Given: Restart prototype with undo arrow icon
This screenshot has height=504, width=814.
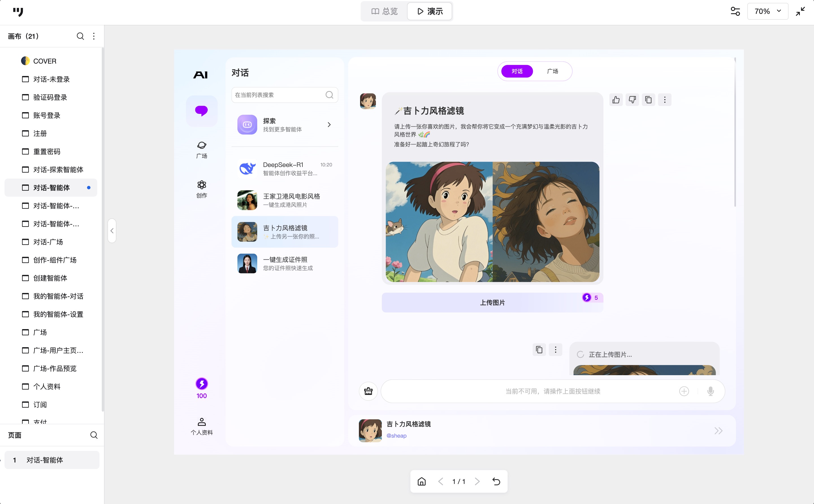Looking at the screenshot, I should coord(496,481).
